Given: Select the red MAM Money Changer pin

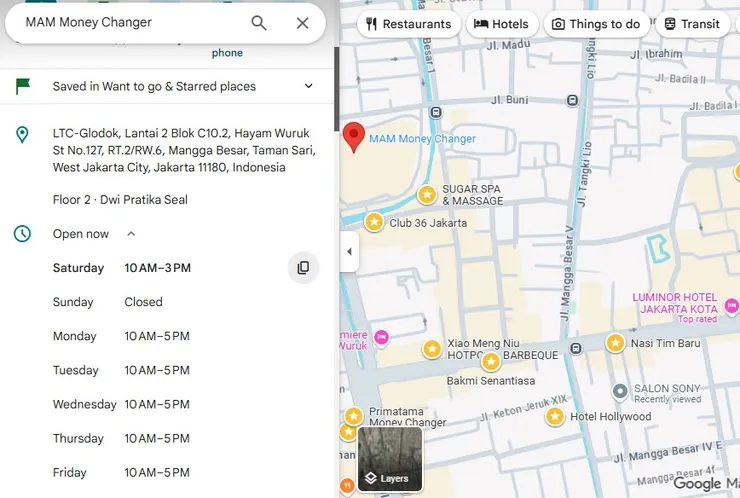Looking at the screenshot, I should [353, 136].
